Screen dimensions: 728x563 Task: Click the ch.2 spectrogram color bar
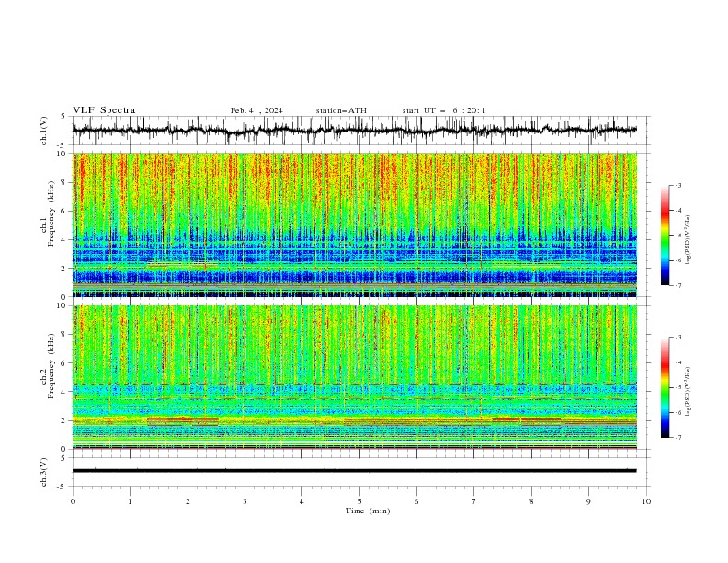click(665, 387)
